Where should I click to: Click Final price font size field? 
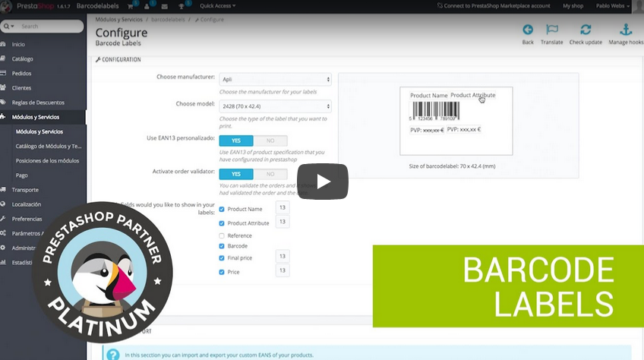[x=283, y=256]
